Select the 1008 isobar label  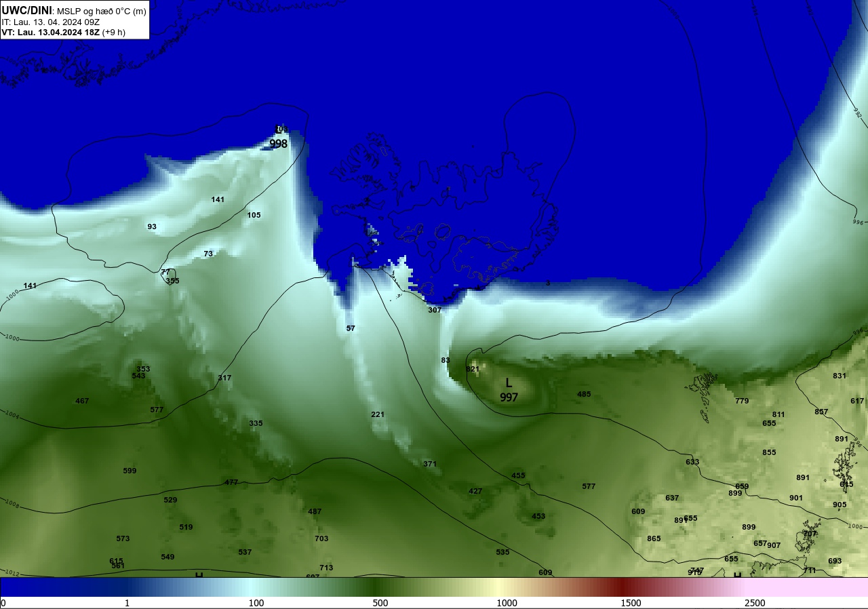(12, 505)
